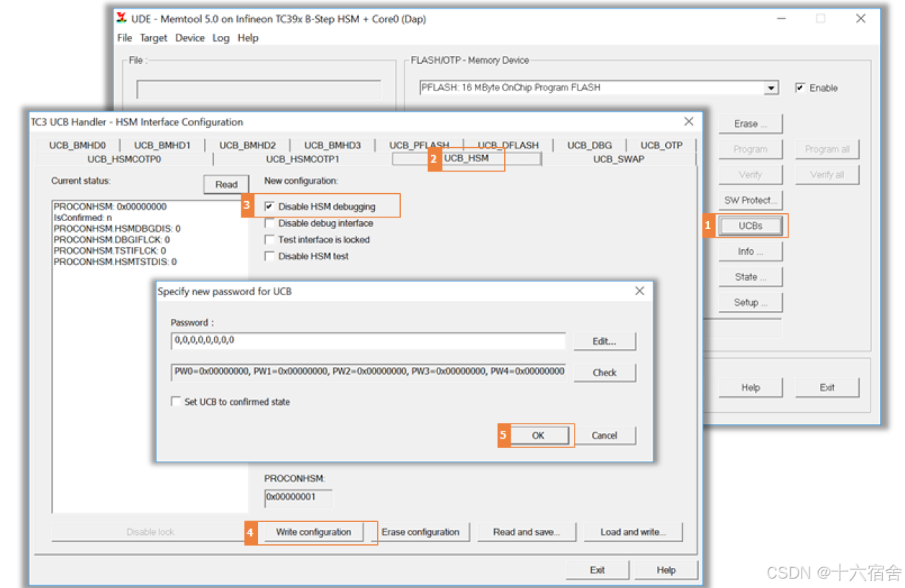Viewport: 905px width, 588px height.
Task: Switch to the UCB_BMHD2 tab
Action: (247, 145)
